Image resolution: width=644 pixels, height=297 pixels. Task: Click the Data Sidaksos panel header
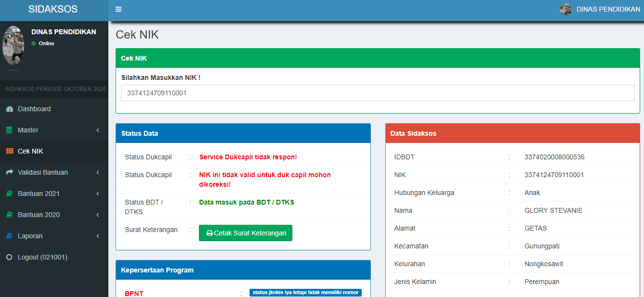click(x=513, y=133)
